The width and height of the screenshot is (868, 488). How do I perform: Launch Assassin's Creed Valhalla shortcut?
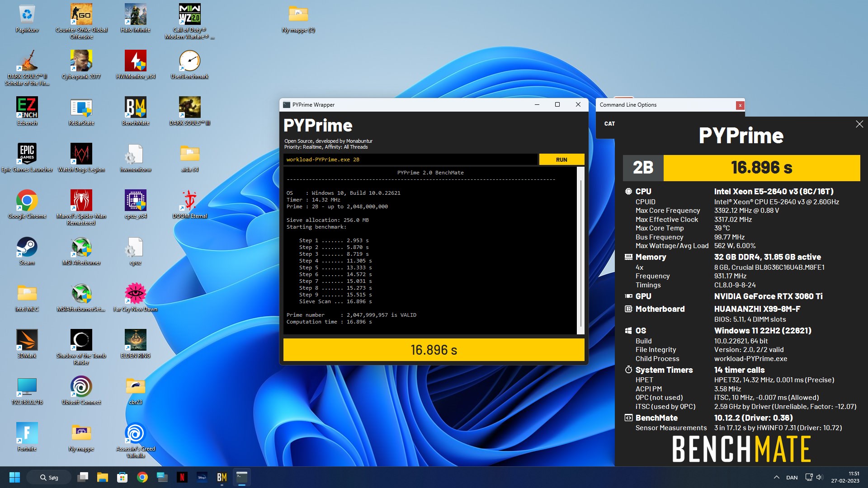[136, 440]
